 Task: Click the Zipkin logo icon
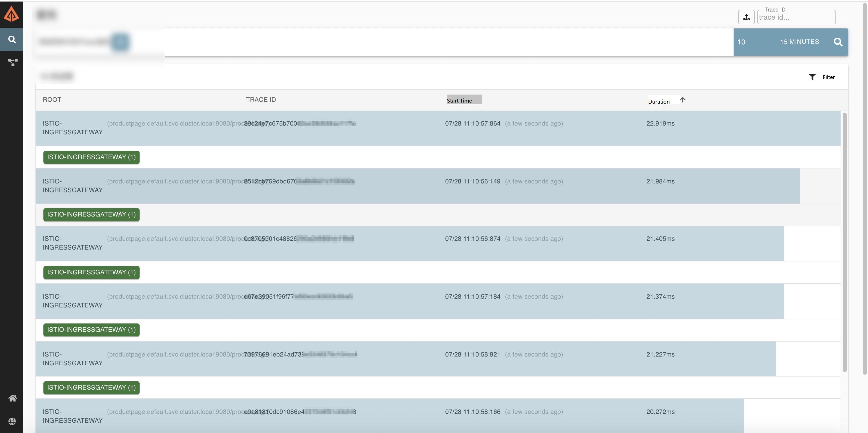[x=11, y=14]
